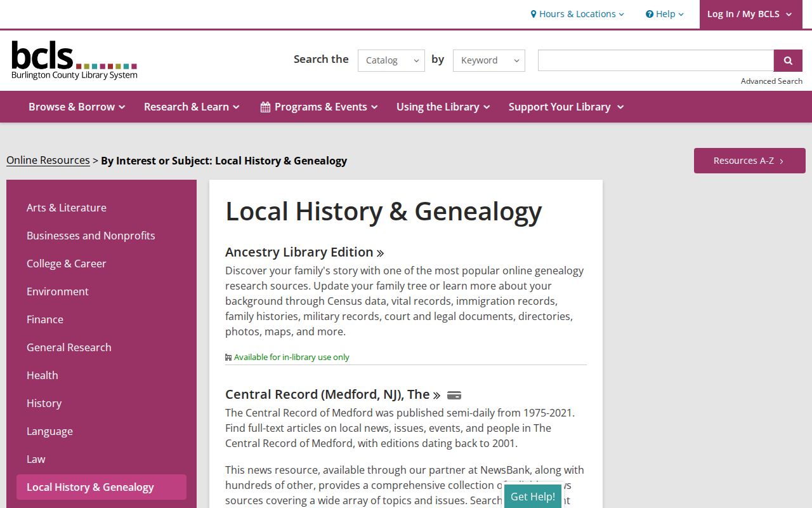Click the BCLS logo
Image resolution: width=812 pixels, height=508 pixels.
(74, 60)
